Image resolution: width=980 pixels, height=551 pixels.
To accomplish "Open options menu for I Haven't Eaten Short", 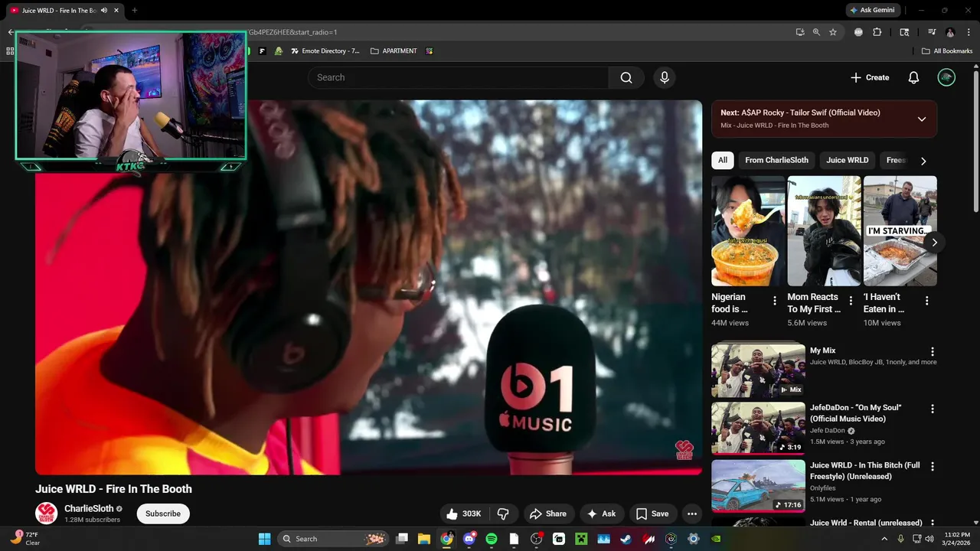I will tap(926, 301).
